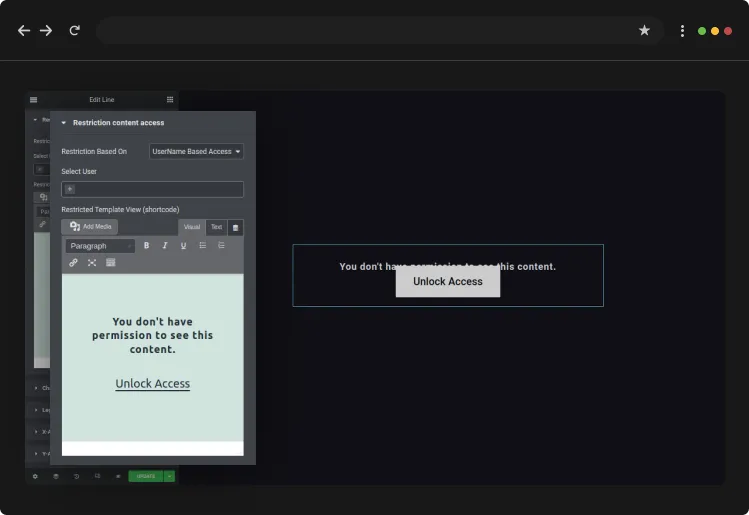Click the Unlock Access button in preview
The height and width of the screenshot is (515, 749).
pos(448,281)
